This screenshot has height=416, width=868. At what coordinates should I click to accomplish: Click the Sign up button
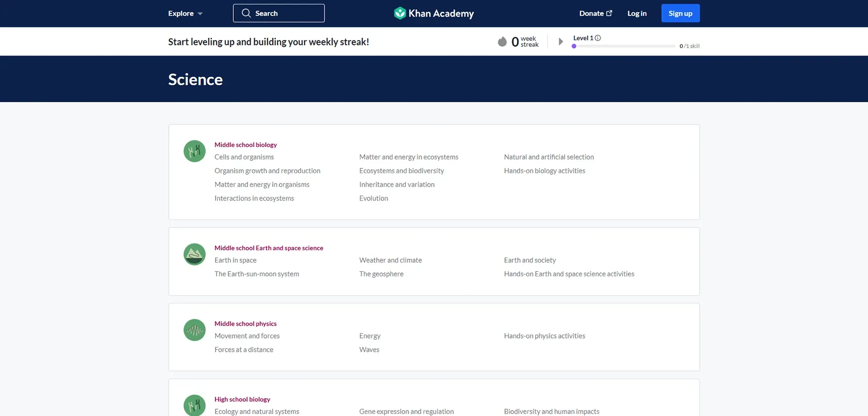[680, 13]
